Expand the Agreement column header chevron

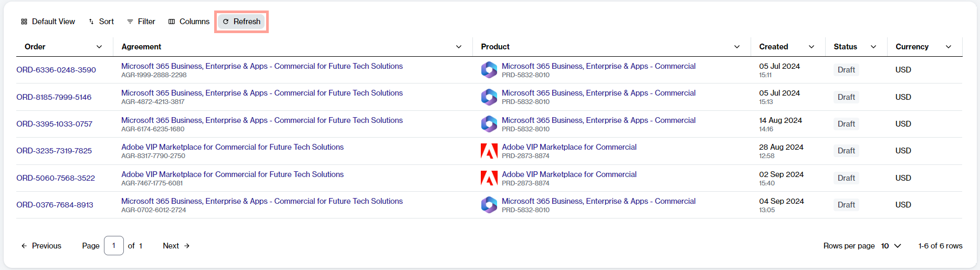459,47
